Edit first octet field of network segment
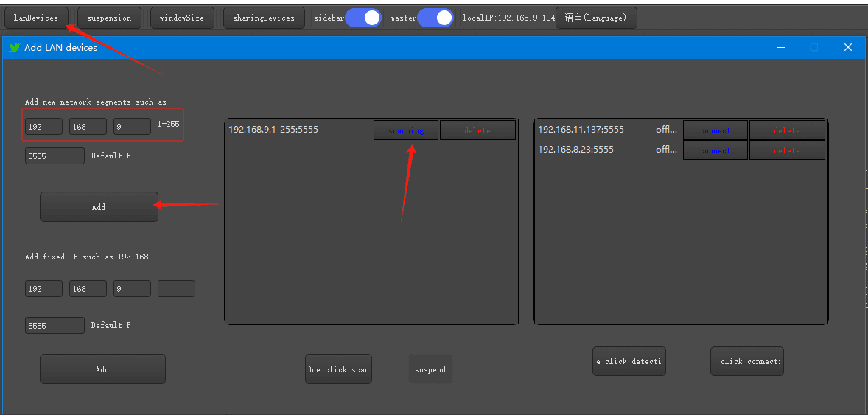 (43, 126)
